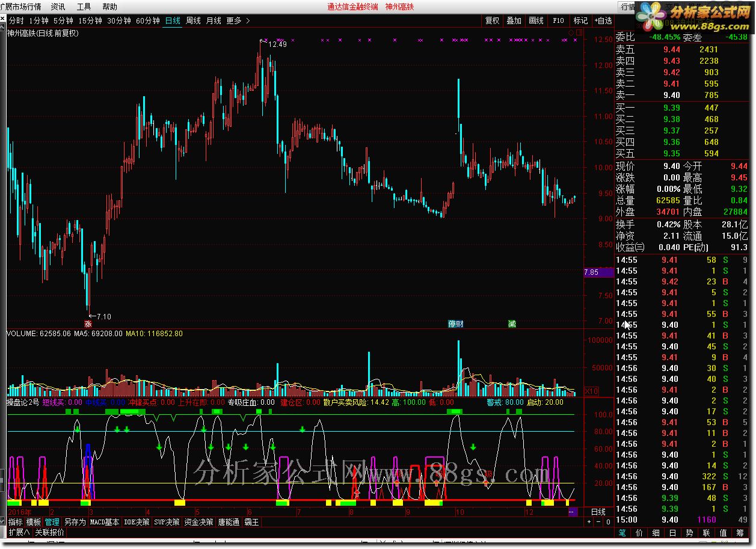Click the 15:00 tick trade row
This screenshot has height=549, width=756.
(x=682, y=520)
